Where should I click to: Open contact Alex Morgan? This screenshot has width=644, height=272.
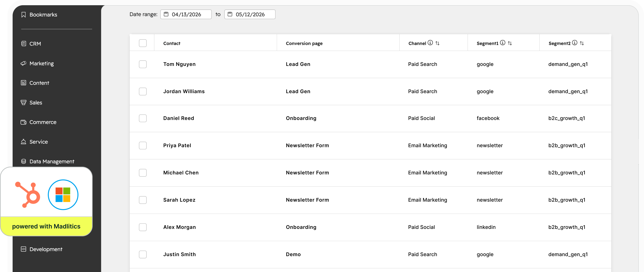[x=179, y=227]
